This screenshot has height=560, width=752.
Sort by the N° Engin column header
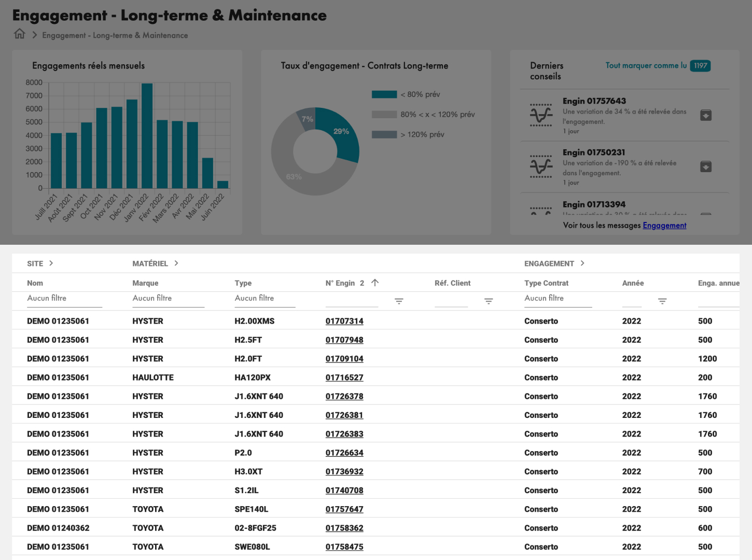tap(340, 283)
